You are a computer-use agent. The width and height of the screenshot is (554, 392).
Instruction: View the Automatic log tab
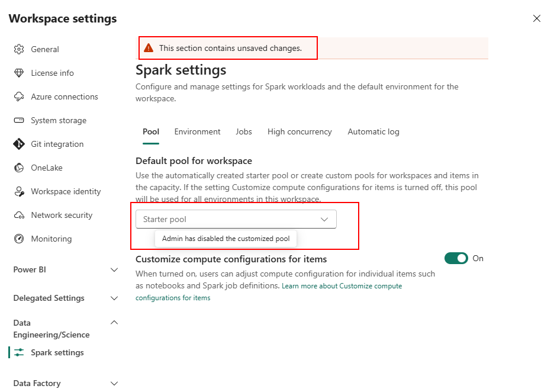(x=373, y=131)
